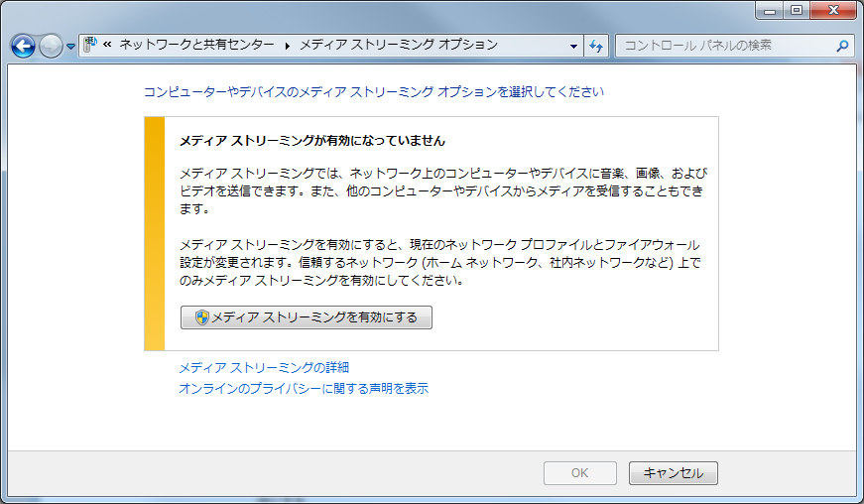Minimize the window
The height and width of the screenshot is (504, 864).
[x=770, y=11]
